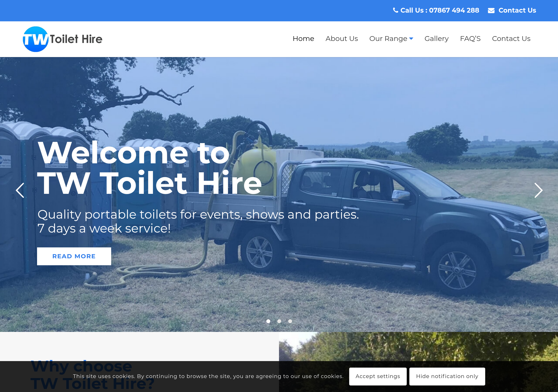Open the Home menu item
The image size is (558, 392).
pos(303,39)
